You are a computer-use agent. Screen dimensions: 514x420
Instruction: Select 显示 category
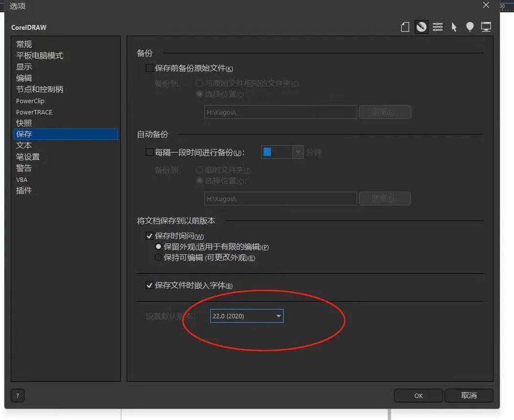[66, 67]
